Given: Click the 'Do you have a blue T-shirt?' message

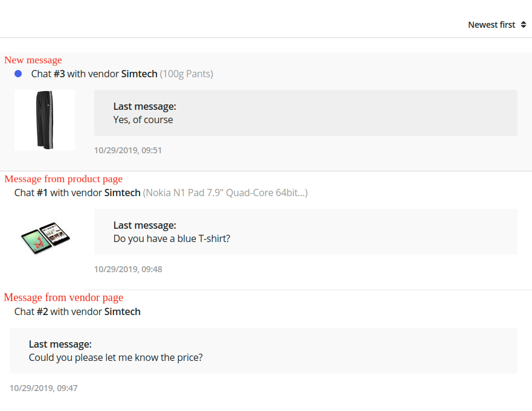Looking at the screenshot, I should point(171,239).
